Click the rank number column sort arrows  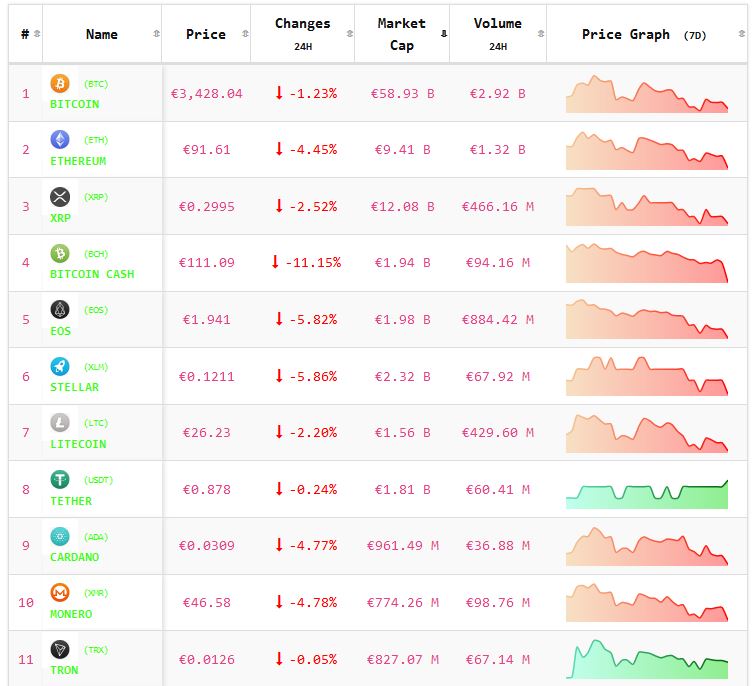click(37, 34)
